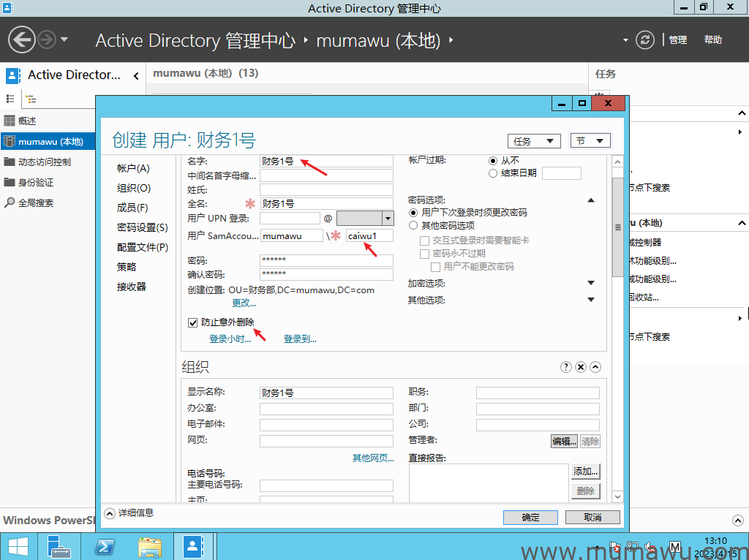Click the 其他网页... link

tap(373, 458)
